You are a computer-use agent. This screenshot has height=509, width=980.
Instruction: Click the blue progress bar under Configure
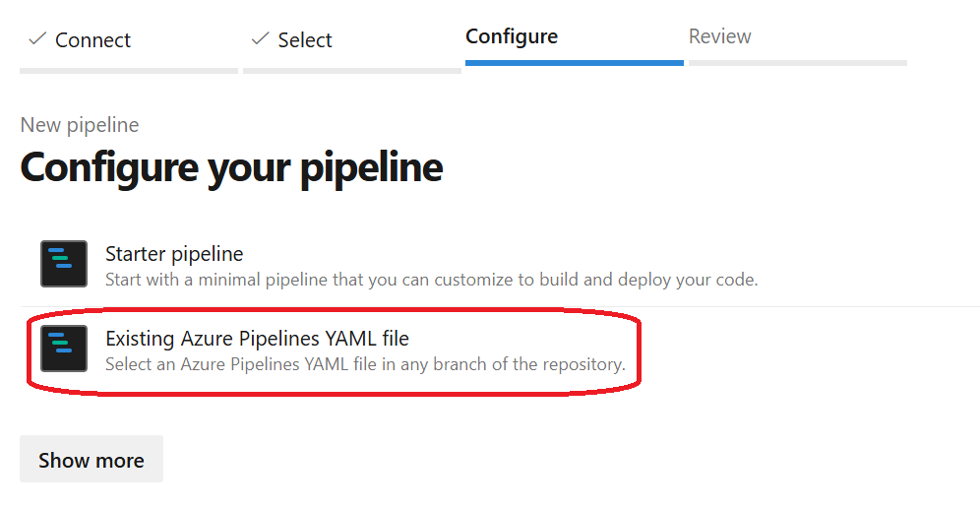click(575, 63)
